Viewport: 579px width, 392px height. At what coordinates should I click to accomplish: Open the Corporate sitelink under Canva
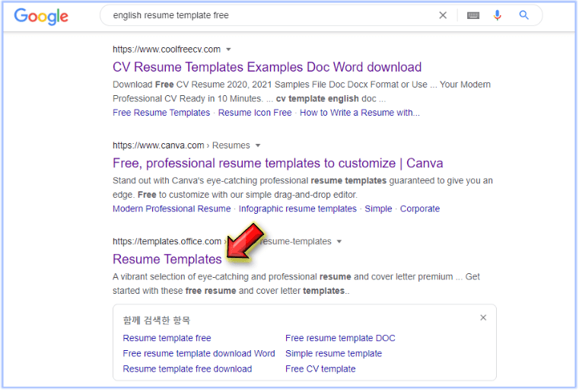pos(420,209)
